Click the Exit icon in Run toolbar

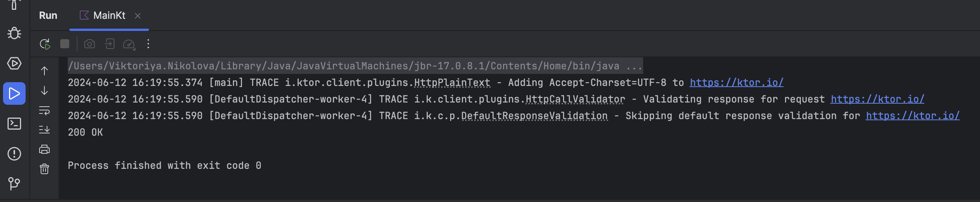coord(110,44)
